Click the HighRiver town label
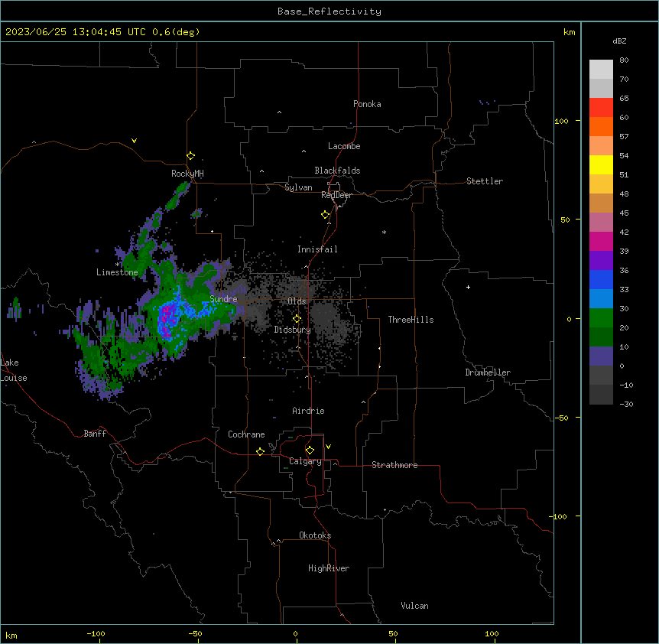The width and height of the screenshot is (659, 644). point(329,568)
